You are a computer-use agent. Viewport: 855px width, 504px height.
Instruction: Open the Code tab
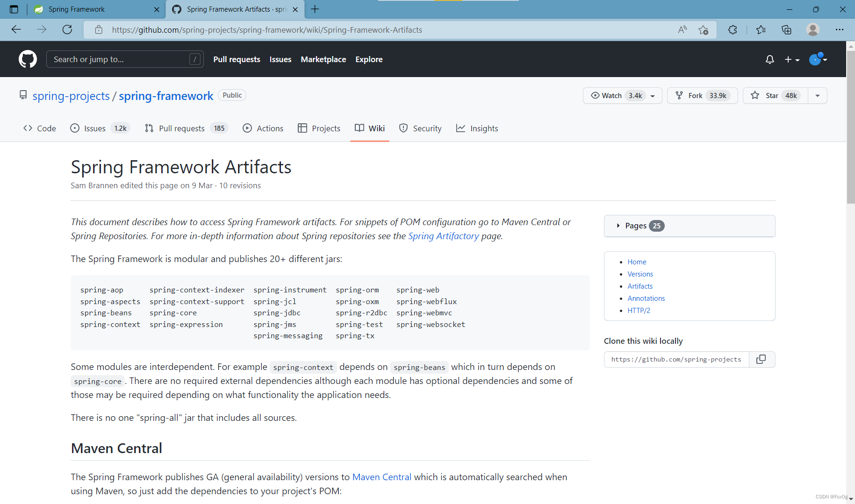click(x=40, y=128)
